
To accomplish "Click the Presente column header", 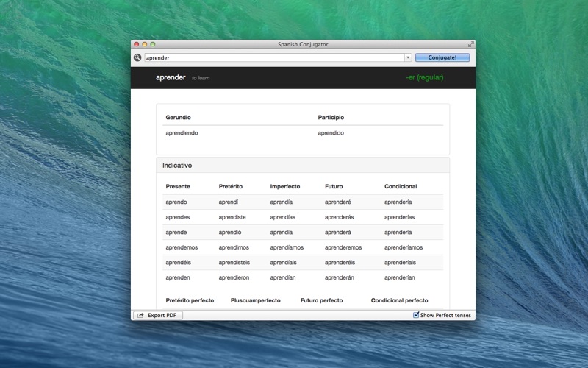I will point(178,187).
